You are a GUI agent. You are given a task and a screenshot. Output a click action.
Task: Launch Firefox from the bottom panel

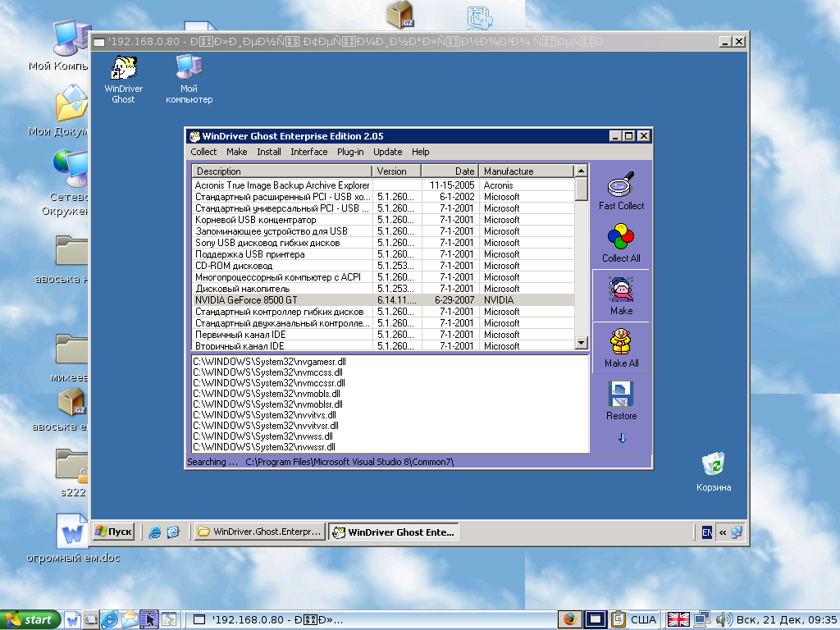point(569,619)
